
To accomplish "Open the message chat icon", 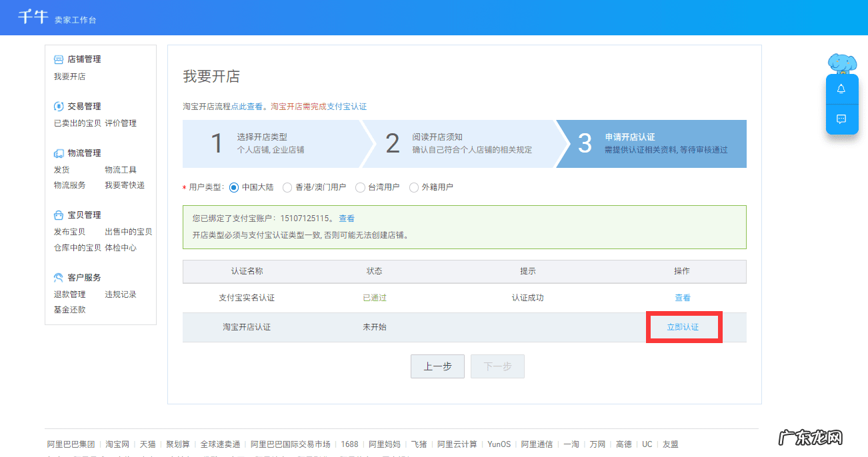I will pos(842,119).
